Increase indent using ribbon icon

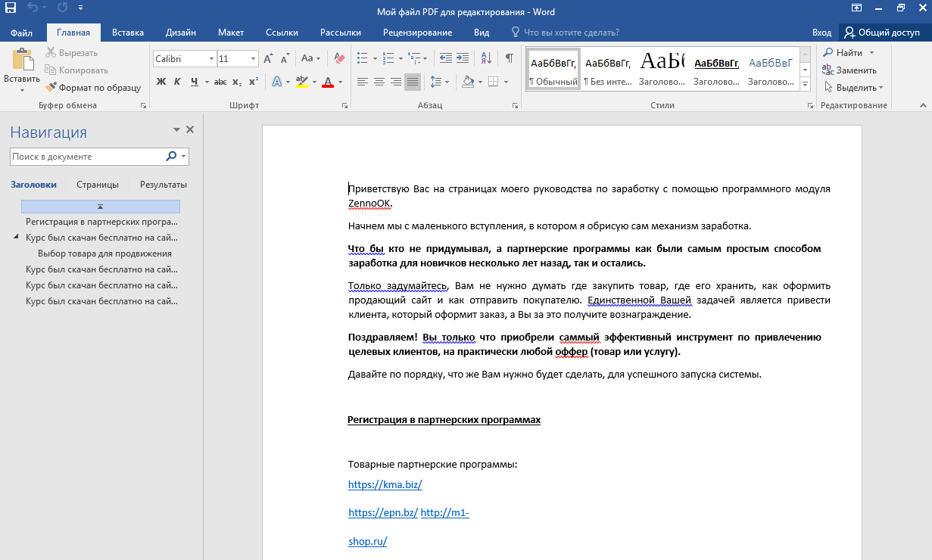(463, 58)
